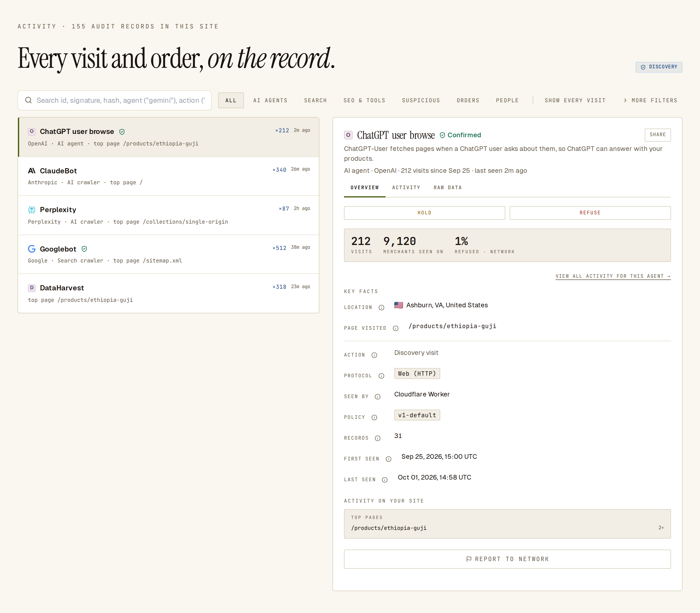Expand the More Filters chevron
700x613 pixels.
625,100
